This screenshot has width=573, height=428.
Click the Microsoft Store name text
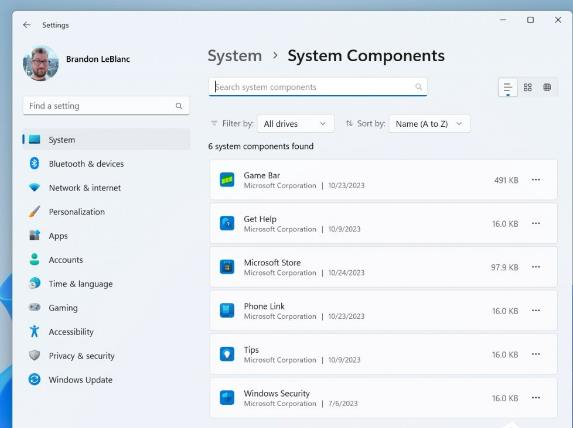coord(272,262)
